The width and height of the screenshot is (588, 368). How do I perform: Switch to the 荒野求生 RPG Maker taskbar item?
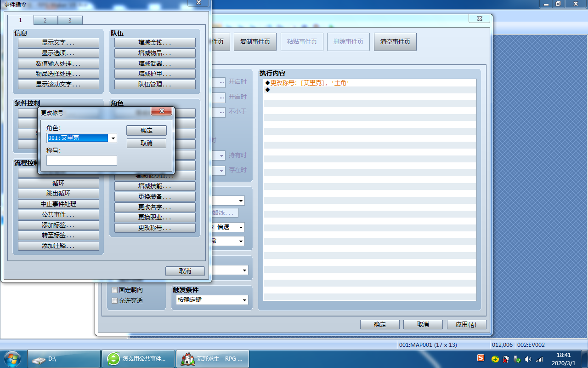(213, 359)
